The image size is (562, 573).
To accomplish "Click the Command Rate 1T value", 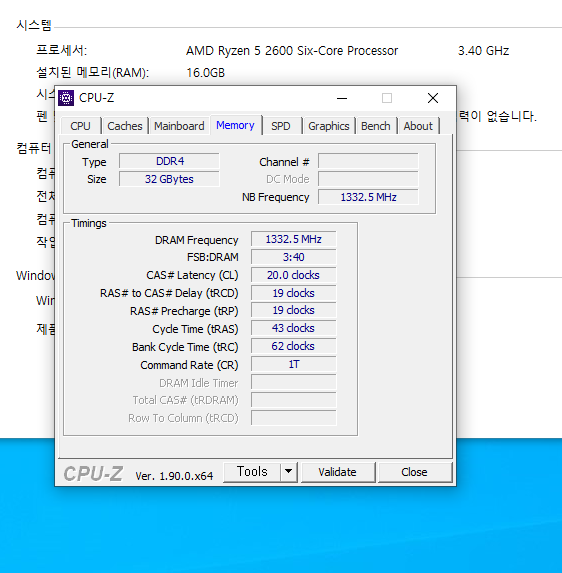I will pos(293,364).
